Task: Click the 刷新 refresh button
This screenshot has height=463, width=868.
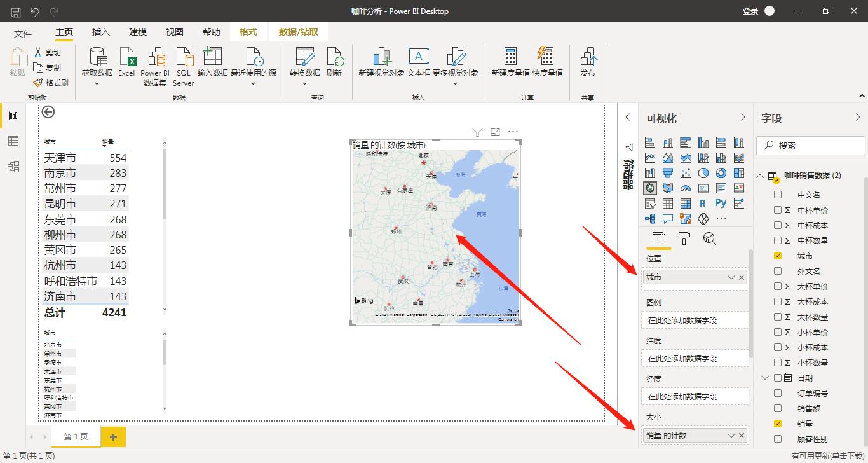Action: coord(334,62)
